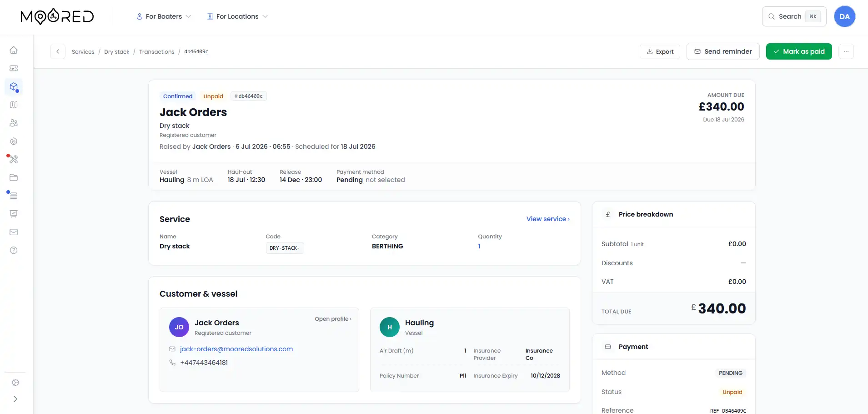Click the £340.00 amount due
868x414 pixels.
721,106
